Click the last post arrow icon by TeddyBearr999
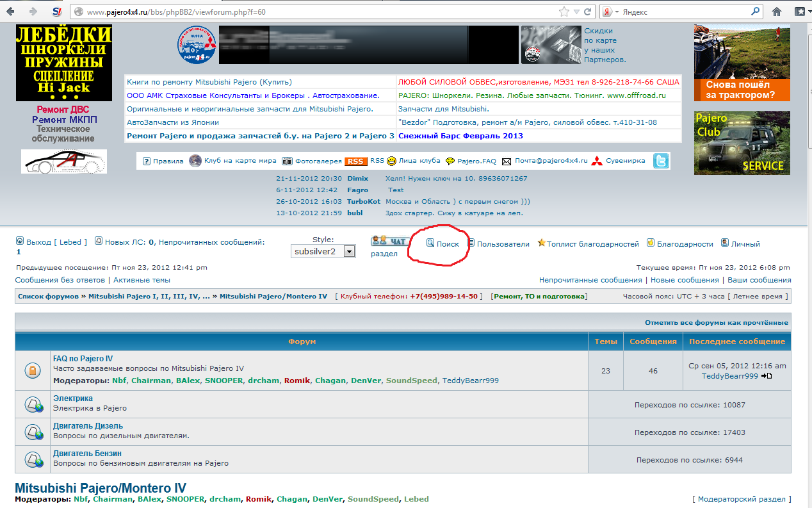The width and height of the screenshot is (812, 508). click(767, 376)
